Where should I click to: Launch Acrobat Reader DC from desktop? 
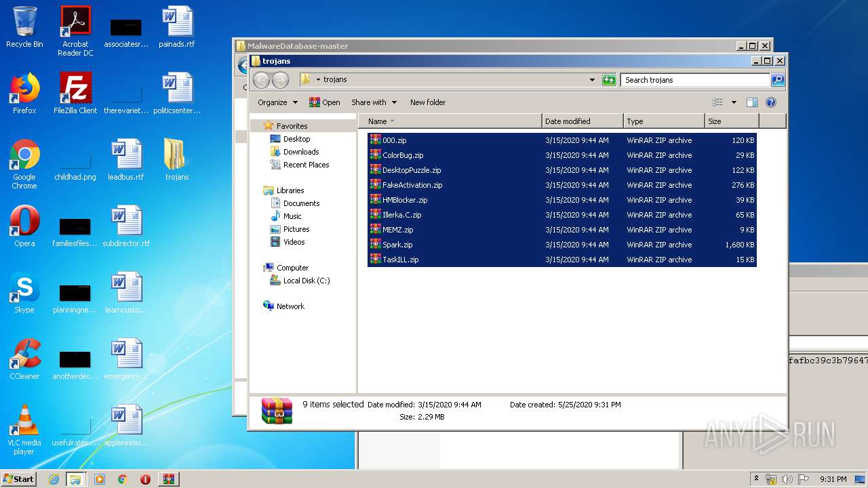tap(75, 31)
